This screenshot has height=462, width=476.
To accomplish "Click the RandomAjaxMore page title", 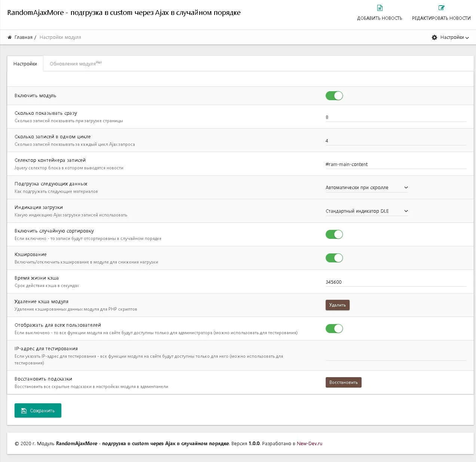I will tap(124, 12).
